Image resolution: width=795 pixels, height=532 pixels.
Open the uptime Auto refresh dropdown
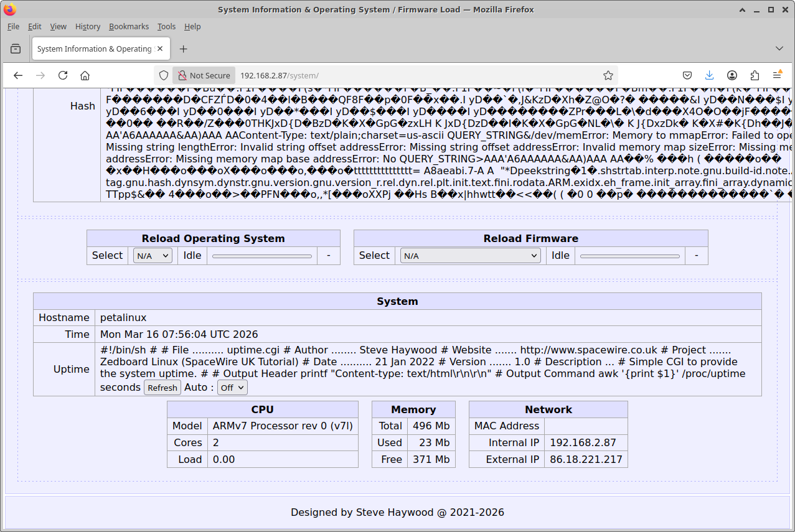232,388
